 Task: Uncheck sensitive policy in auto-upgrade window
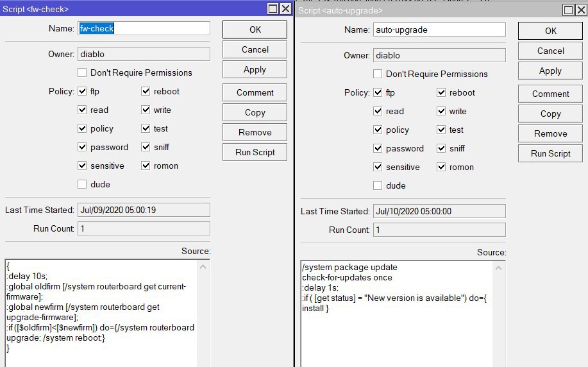[378, 167]
